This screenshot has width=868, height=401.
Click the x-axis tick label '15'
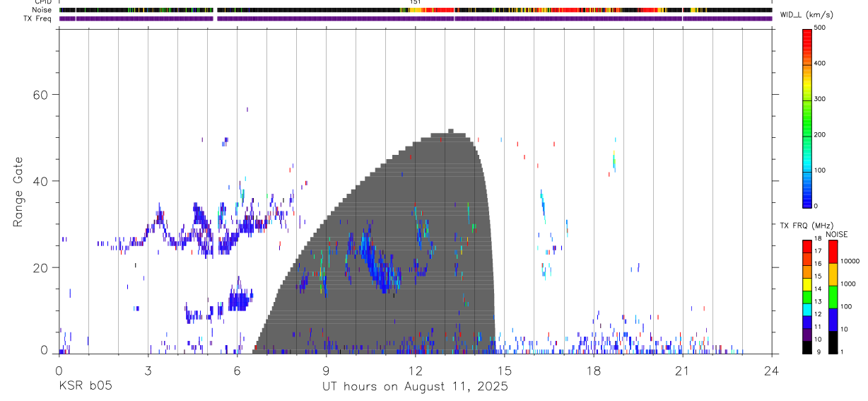coord(504,371)
